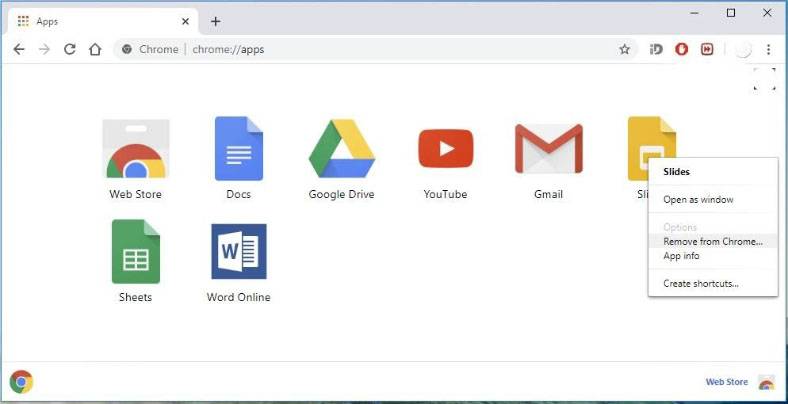Click the Web Store icon at bottom right
Screen dimensions: 788x404
(x=766, y=382)
